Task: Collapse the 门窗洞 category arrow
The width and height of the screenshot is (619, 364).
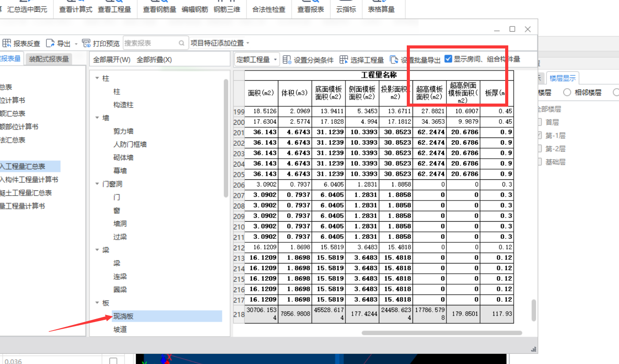Action: click(x=97, y=184)
